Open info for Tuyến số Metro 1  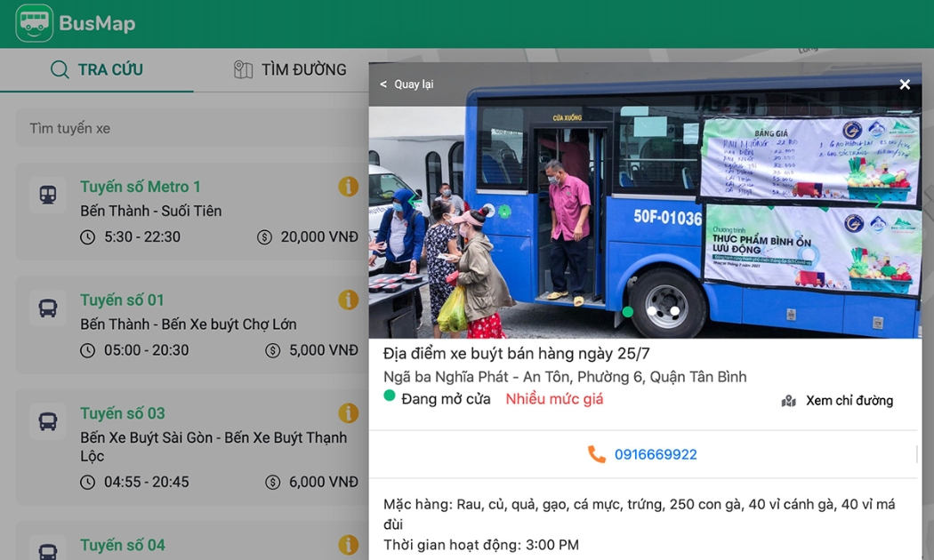tap(348, 187)
